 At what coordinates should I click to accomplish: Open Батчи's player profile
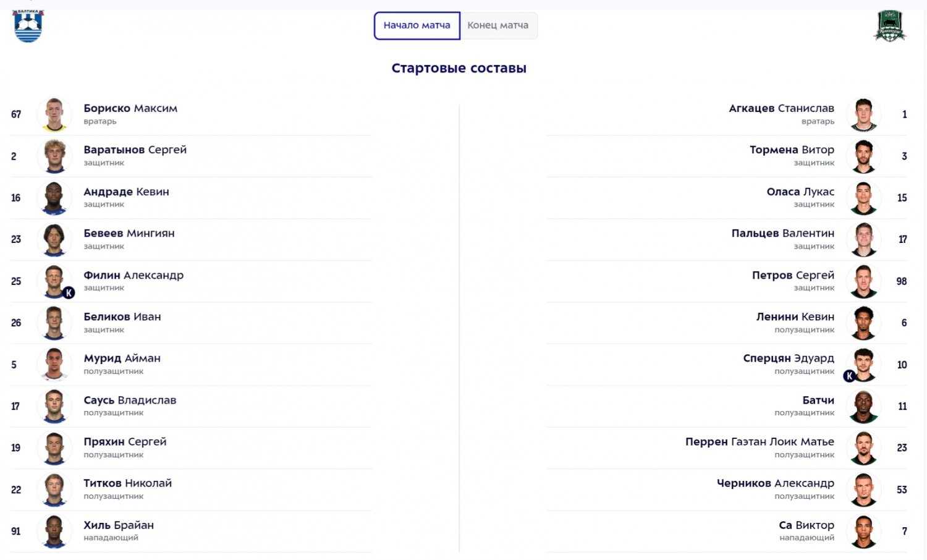pos(818,400)
